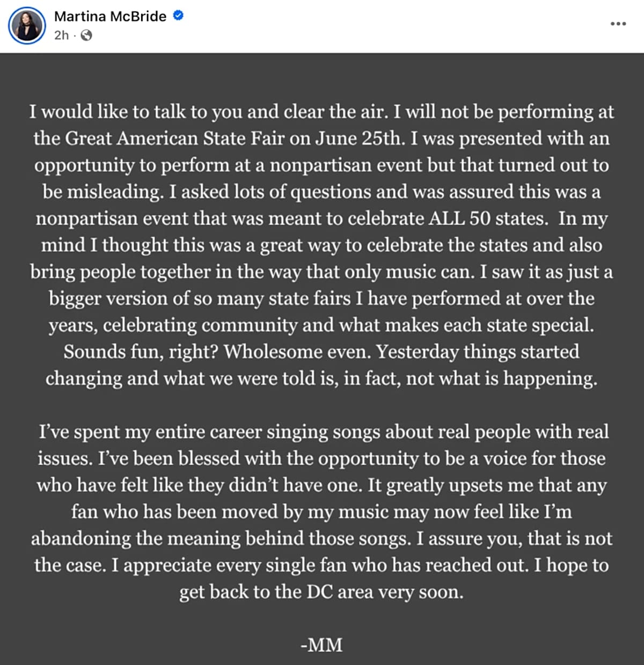Click the -MM signature at the bottom

tap(321, 645)
